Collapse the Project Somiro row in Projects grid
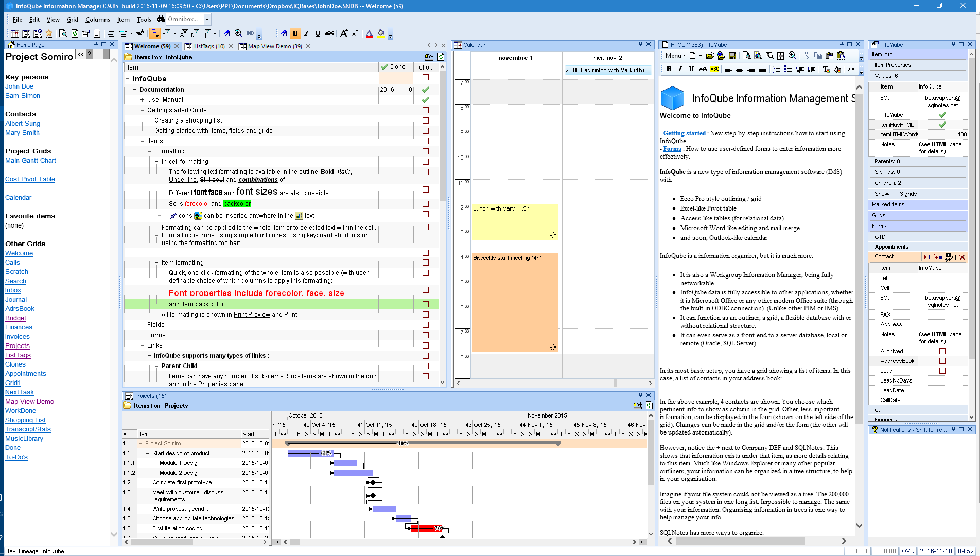 [140, 444]
